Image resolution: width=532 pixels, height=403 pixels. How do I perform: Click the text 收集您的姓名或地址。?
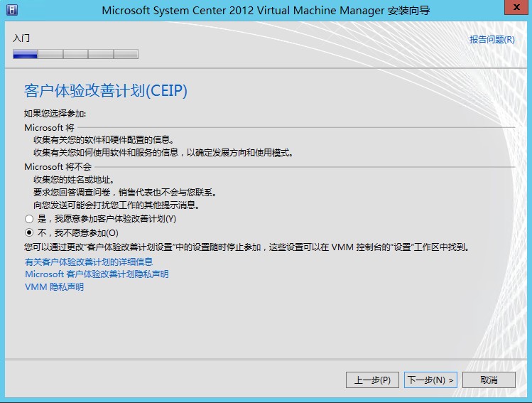(x=74, y=180)
